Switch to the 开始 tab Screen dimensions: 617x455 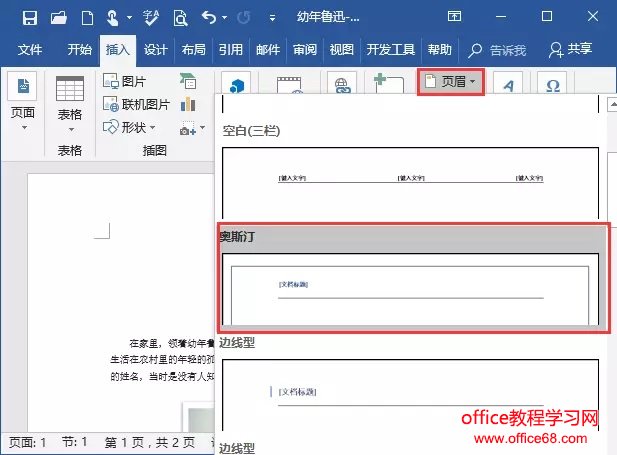coord(79,50)
